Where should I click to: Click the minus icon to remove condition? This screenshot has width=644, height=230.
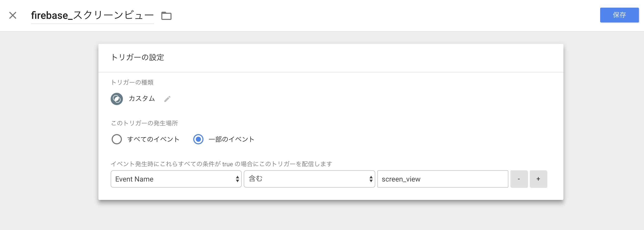coord(519,179)
